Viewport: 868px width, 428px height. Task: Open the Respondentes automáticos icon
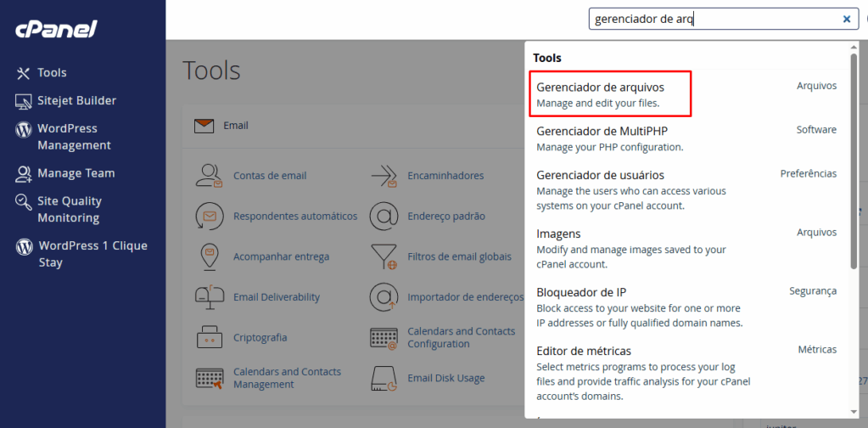(209, 216)
